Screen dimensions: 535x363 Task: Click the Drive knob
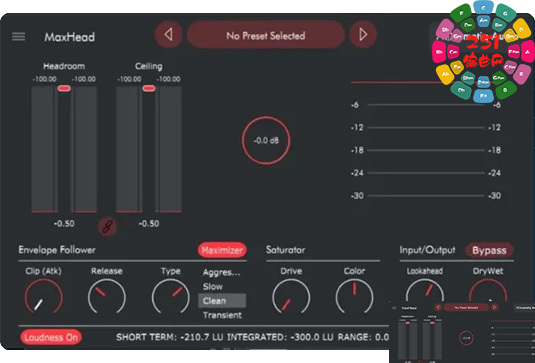pyautogui.click(x=291, y=297)
